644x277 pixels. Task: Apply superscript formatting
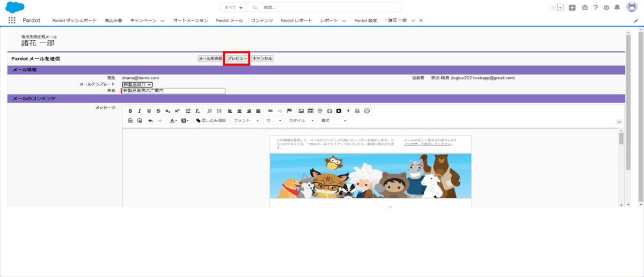pyautogui.click(x=177, y=111)
